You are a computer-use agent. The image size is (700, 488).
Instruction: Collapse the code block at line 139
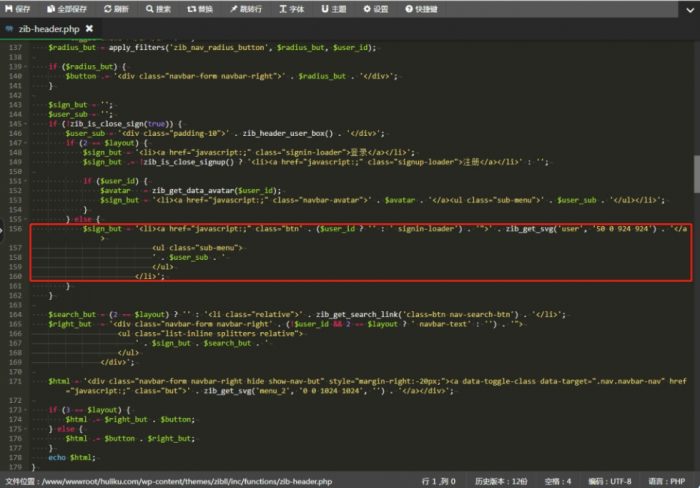pyautogui.click(x=27, y=67)
